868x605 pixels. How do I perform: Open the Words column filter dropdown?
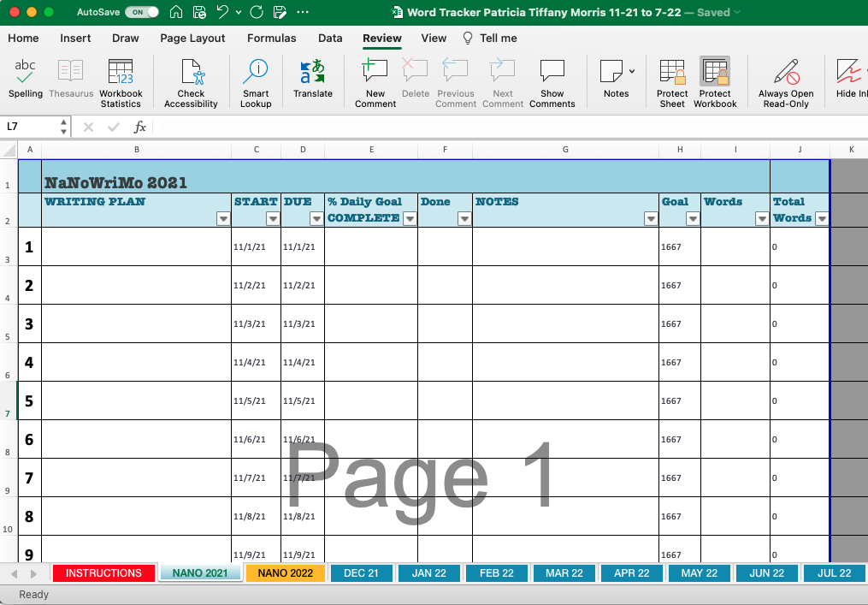click(x=762, y=218)
